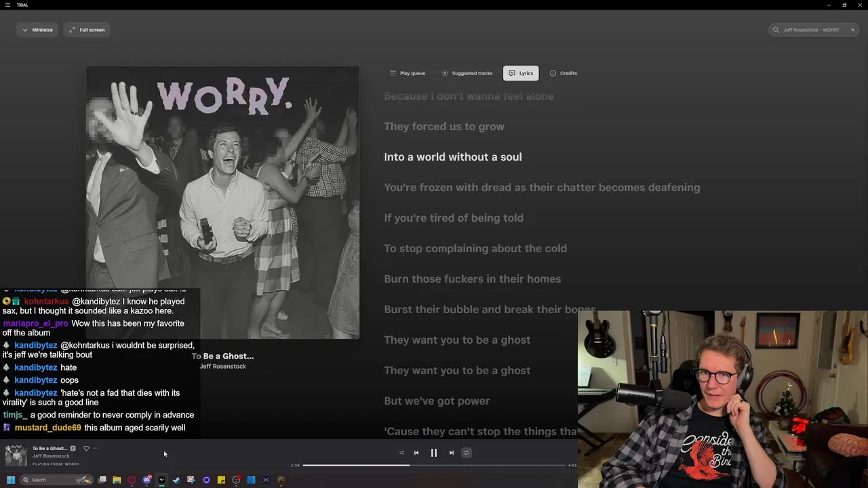
Task: Open track more options (three dots)
Action: [x=96, y=449]
